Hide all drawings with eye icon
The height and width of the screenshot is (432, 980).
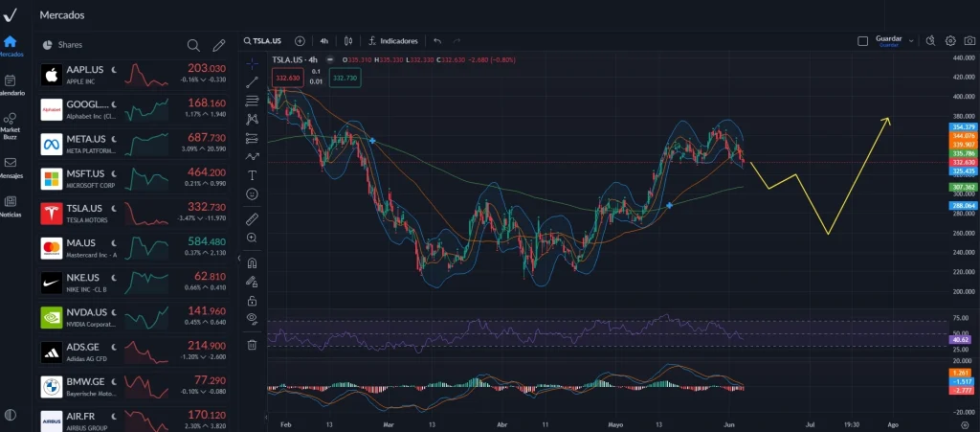252,318
